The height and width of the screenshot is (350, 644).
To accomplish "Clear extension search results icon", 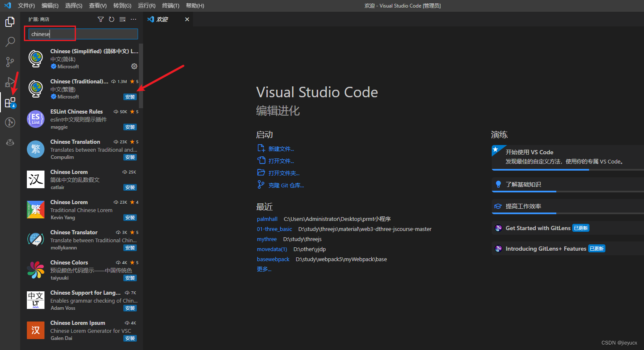I will pyautogui.click(x=123, y=19).
